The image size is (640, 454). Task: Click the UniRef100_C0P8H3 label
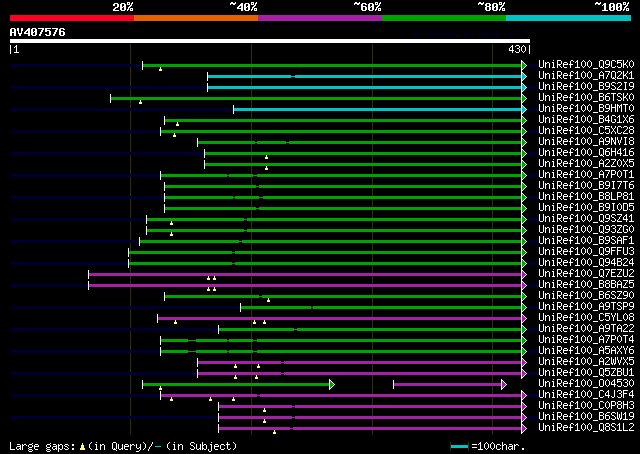[586, 406]
